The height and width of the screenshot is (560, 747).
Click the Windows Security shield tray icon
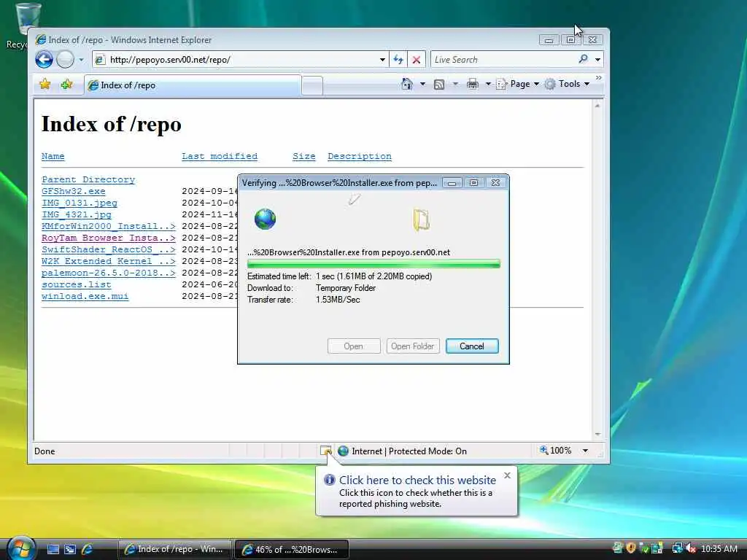pyautogui.click(x=631, y=548)
